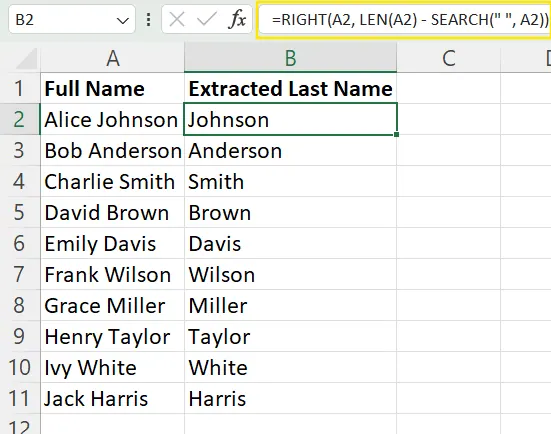551x434 pixels.
Task: Click cell B6 containing 'Davis'
Action: tap(291, 243)
